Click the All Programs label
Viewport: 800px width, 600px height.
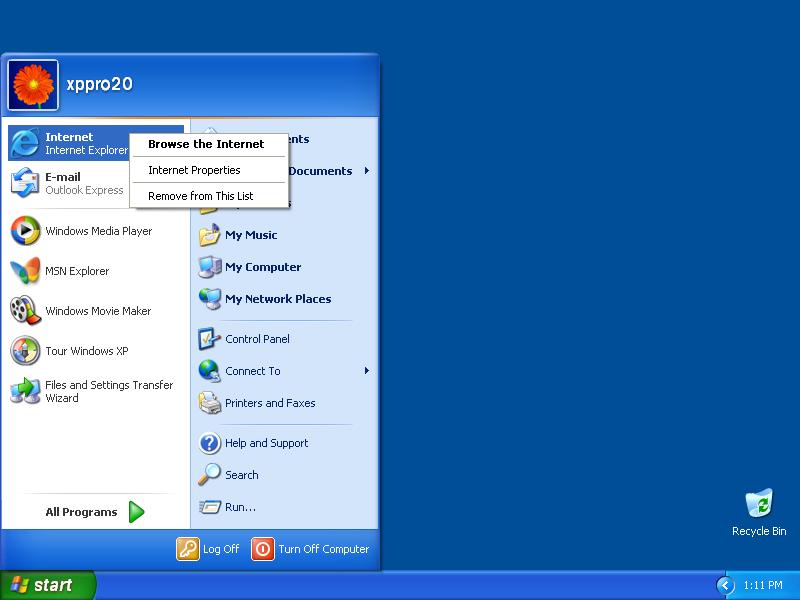point(81,512)
